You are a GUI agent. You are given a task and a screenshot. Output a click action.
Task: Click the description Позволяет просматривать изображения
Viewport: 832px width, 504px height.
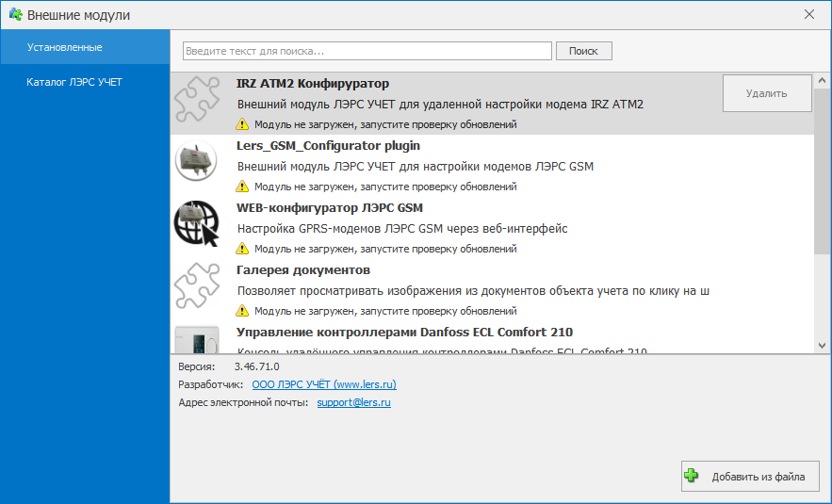[x=473, y=290]
